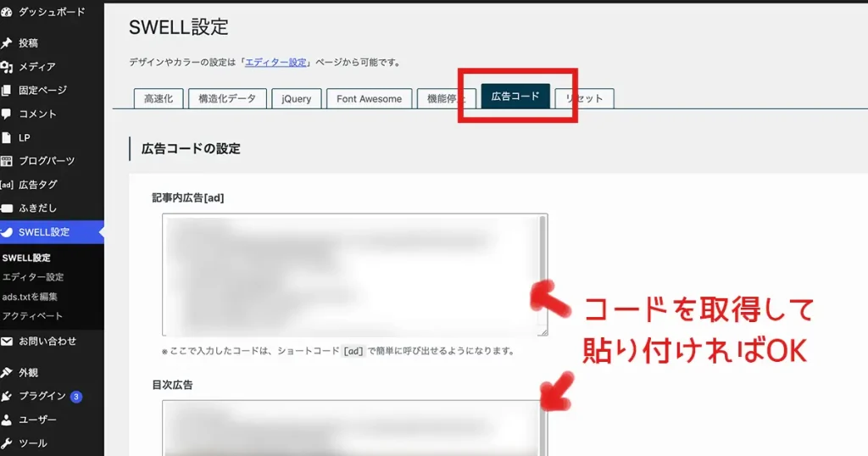
Task: Click the comment bubble icon beside コメント
Action: coord(6,114)
